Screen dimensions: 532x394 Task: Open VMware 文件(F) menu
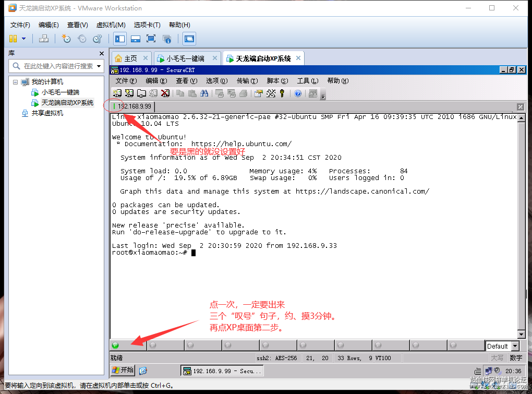[x=20, y=25]
